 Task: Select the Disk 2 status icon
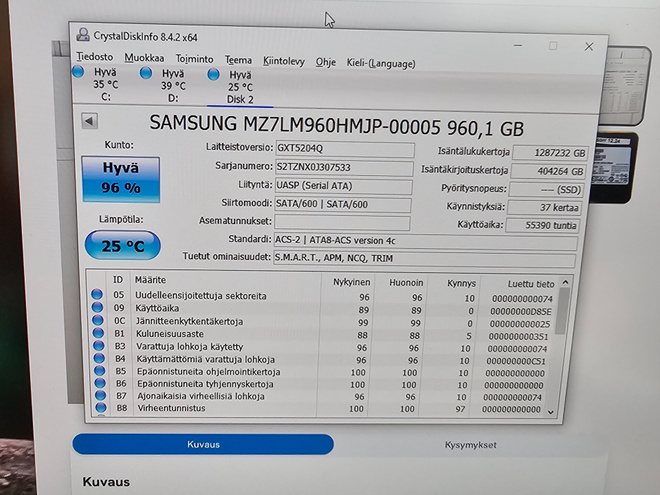coord(213,75)
